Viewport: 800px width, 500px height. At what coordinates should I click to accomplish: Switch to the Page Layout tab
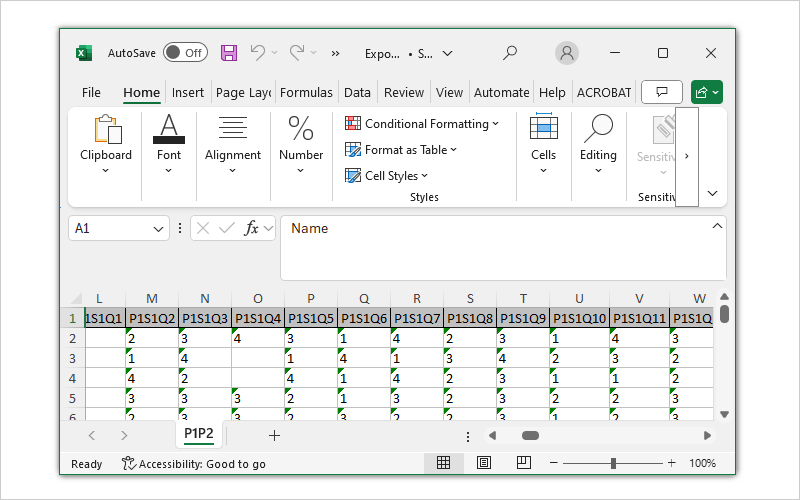243,92
